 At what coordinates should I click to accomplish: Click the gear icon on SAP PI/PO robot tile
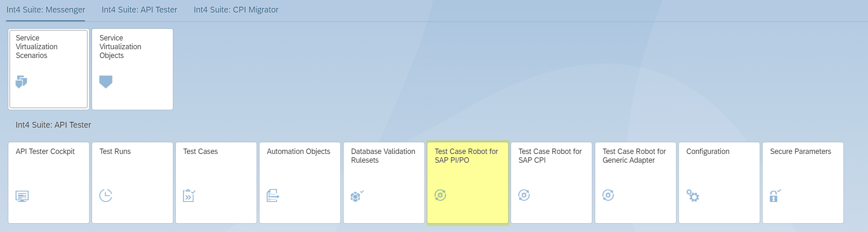point(440,195)
